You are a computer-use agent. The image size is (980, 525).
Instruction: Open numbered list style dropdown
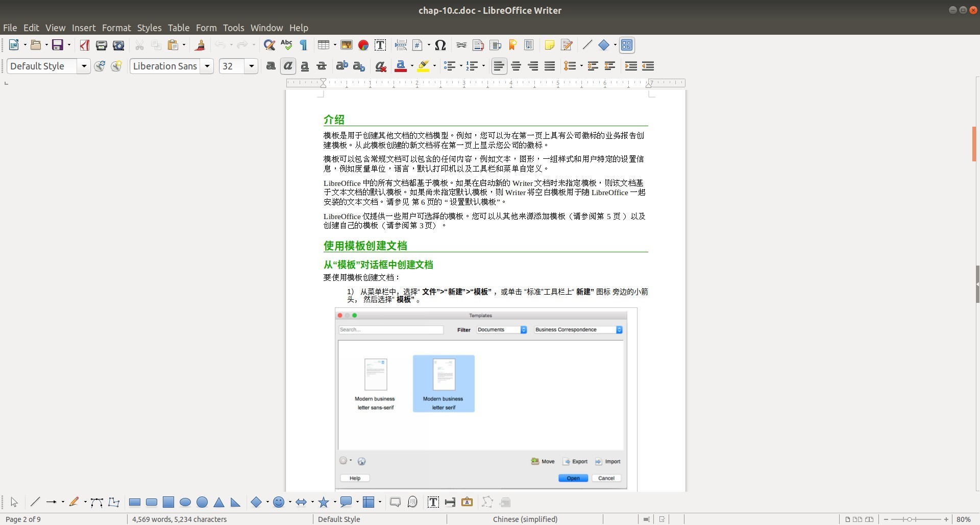click(483, 66)
